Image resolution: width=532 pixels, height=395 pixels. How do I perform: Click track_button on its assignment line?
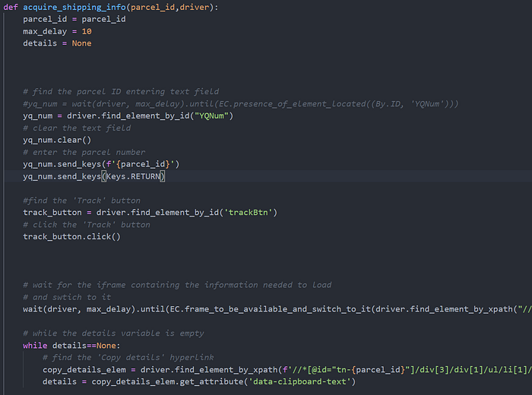coord(52,213)
